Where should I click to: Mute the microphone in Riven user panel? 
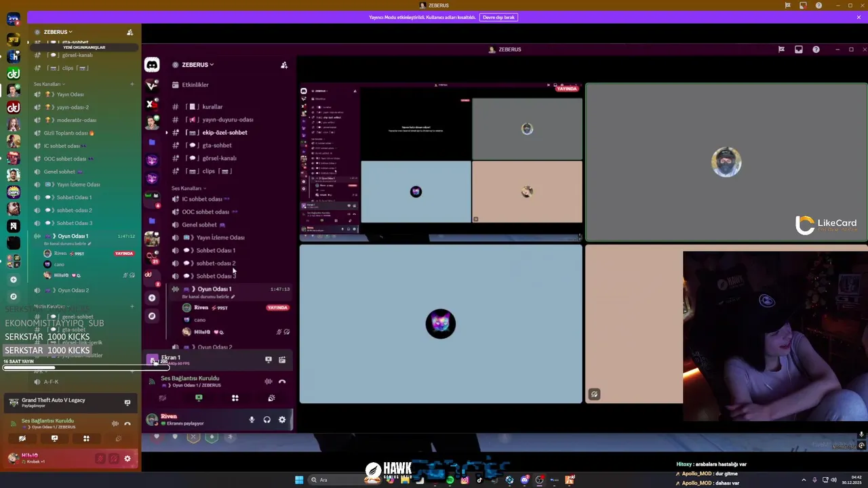click(252, 420)
